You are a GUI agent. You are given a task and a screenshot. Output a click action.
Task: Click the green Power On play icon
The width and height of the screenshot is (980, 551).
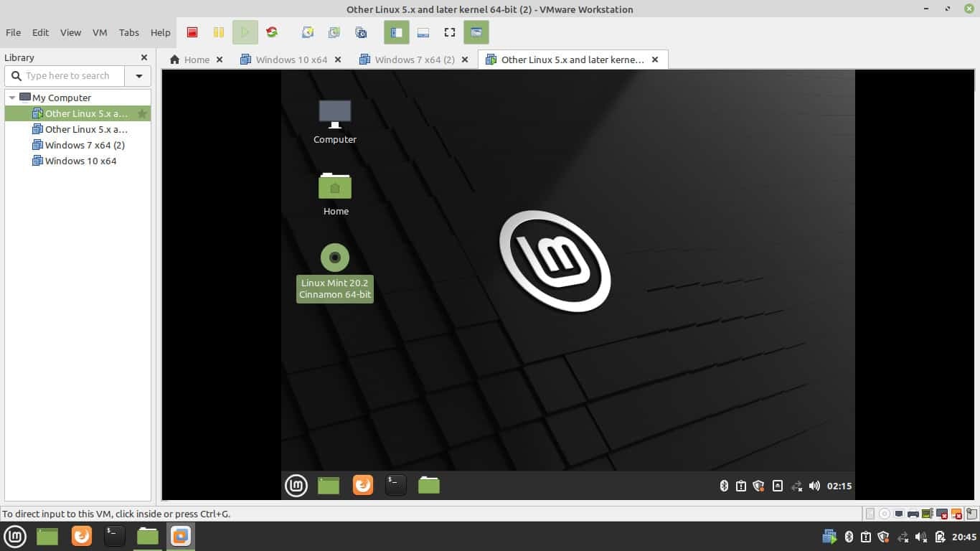(x=245, y=32)
